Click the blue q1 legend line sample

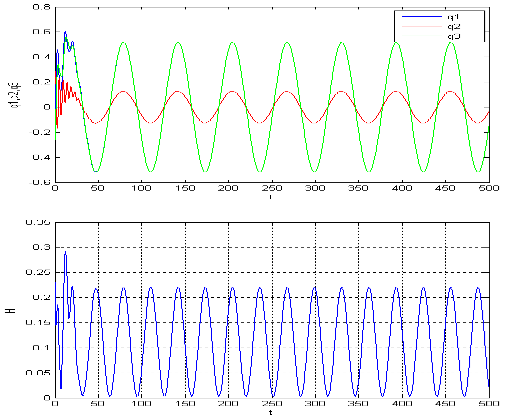point(422,17)
